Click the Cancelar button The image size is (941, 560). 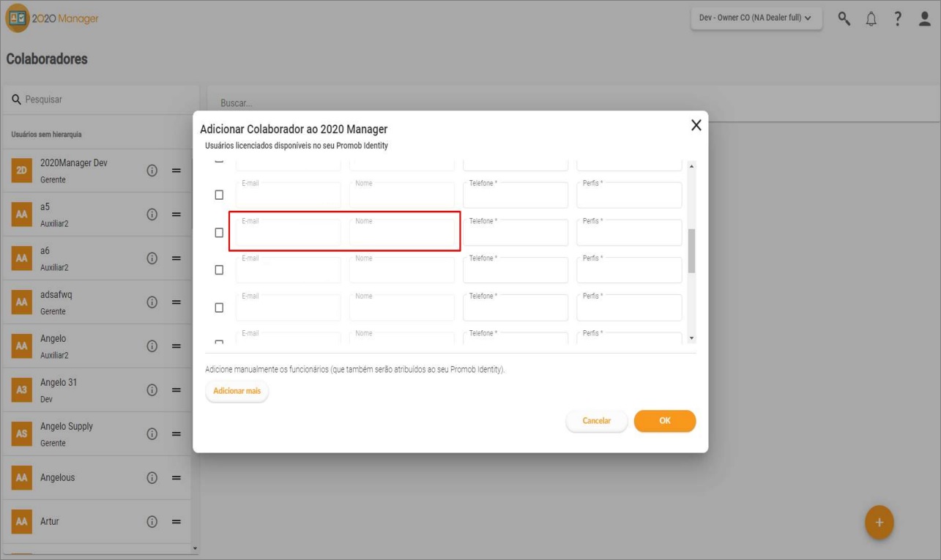[596, 421]
